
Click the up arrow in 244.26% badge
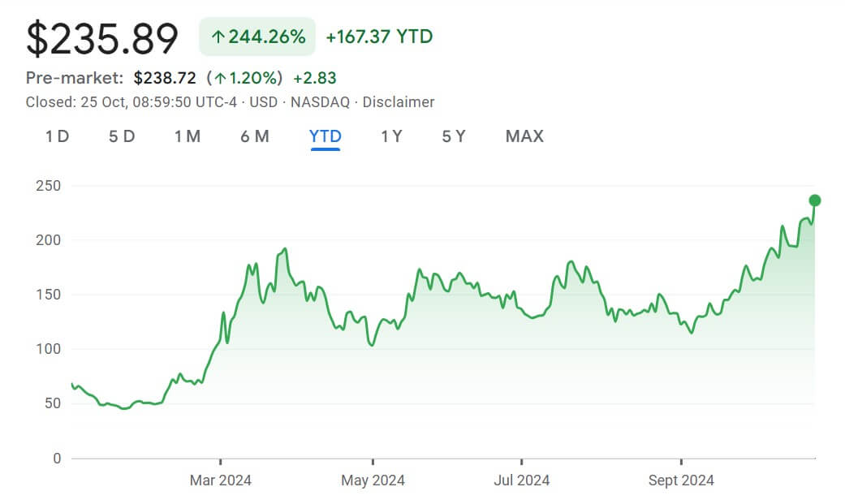218,37
